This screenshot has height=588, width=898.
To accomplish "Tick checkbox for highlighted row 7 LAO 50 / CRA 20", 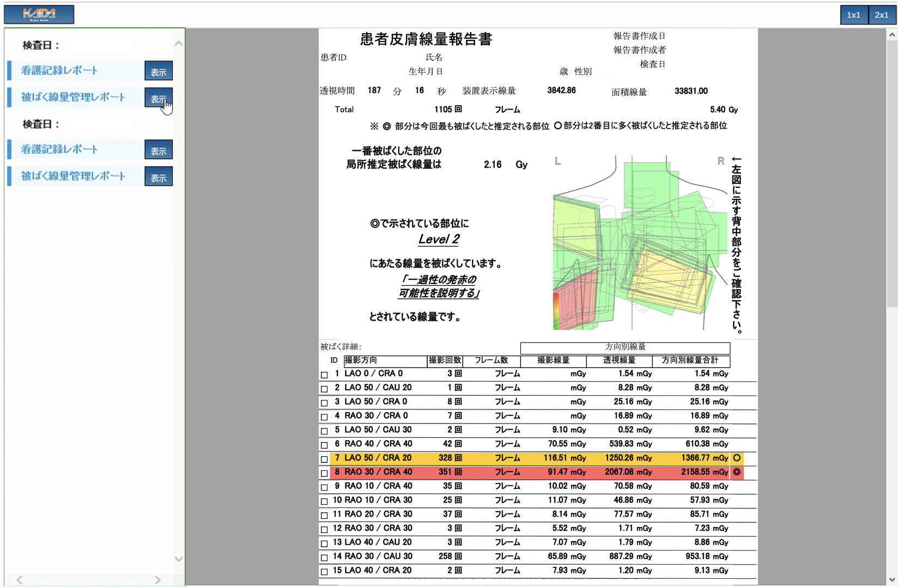I will pos(324,459).
